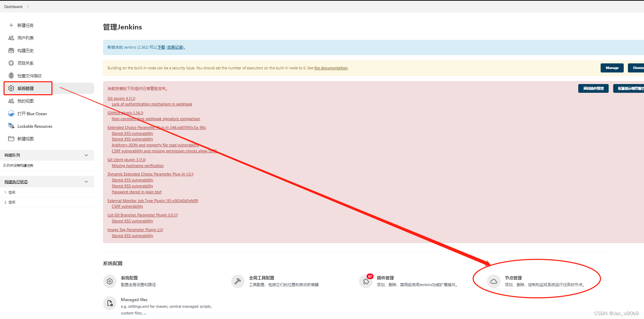The height and width of the screenshot is (319, 644).
Task: Click the 系统配置 gear icon in main area
Action: click(x=109, y=281)
